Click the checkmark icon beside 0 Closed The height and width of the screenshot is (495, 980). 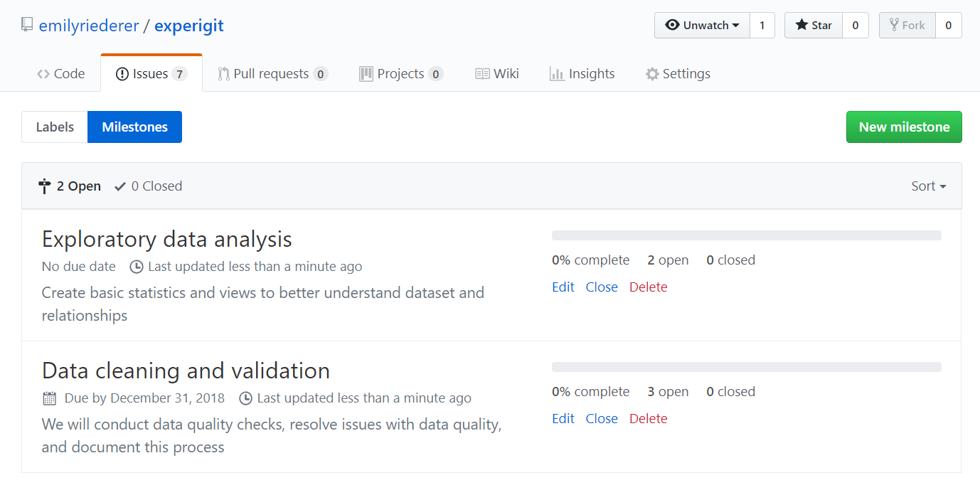(x=120, y=186)
